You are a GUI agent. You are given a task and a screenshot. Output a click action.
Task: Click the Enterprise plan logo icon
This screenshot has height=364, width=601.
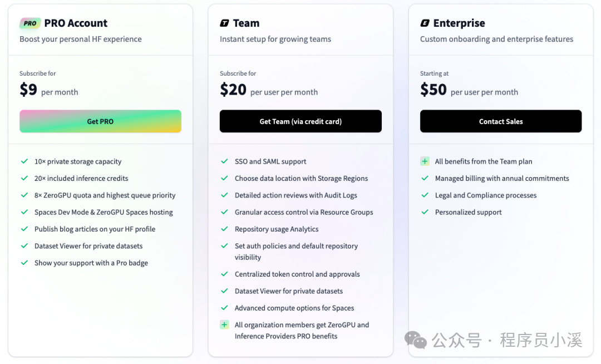425,23
